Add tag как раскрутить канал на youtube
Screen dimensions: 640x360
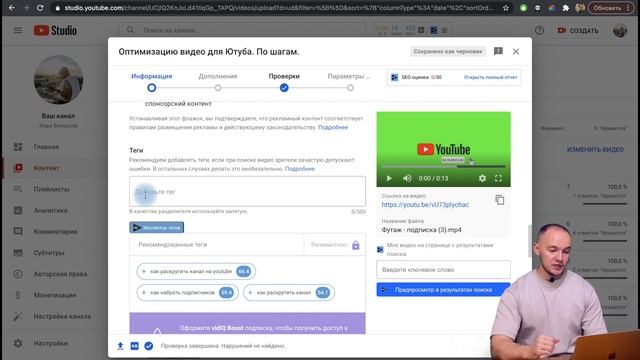coord(196,271)
